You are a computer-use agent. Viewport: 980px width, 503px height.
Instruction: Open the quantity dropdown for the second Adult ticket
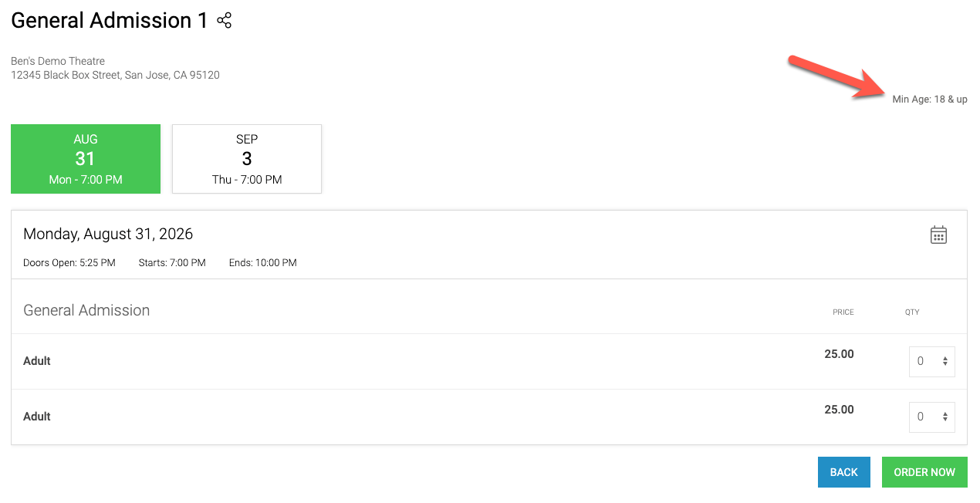tap(932, 417)
